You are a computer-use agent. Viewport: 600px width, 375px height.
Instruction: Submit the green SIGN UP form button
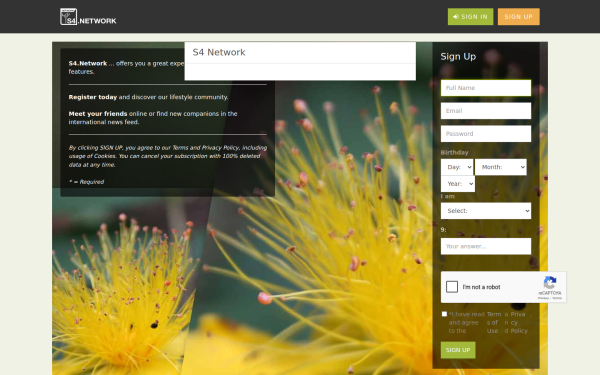click(458, 350)
